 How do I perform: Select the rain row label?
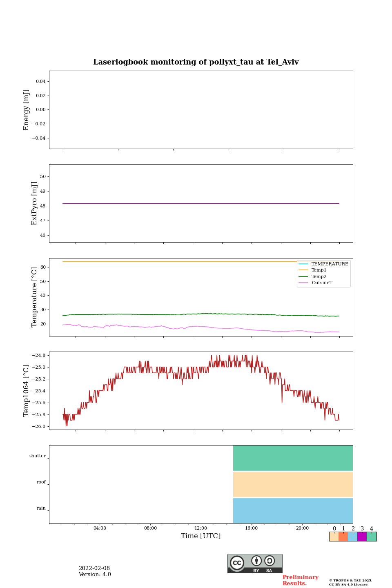(41, 508)
